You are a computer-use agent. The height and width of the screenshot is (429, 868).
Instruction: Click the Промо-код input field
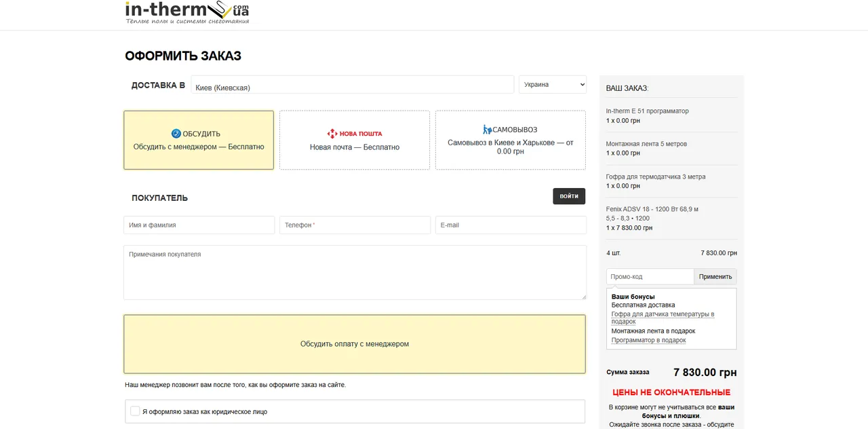650,276
